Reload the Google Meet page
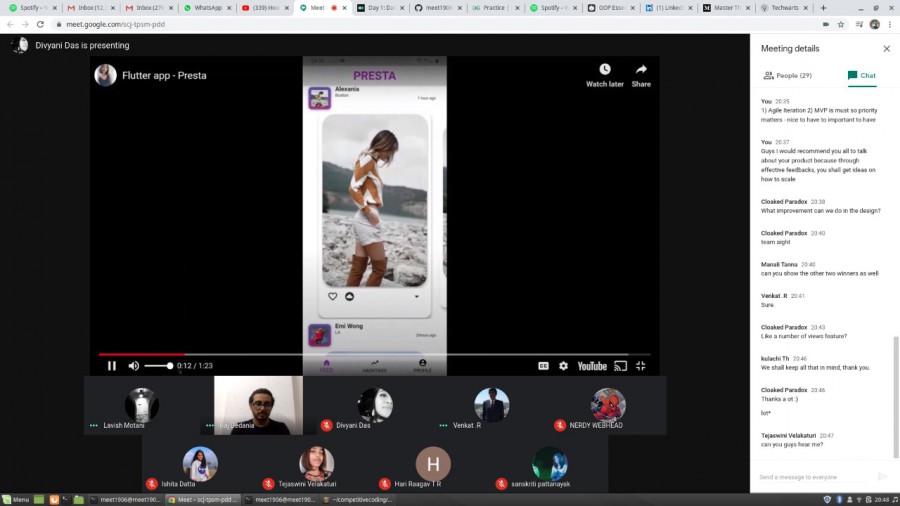Image resolution: width=900 pixels, height=506 pixels. pyautogui.click(x=40, y=24)
